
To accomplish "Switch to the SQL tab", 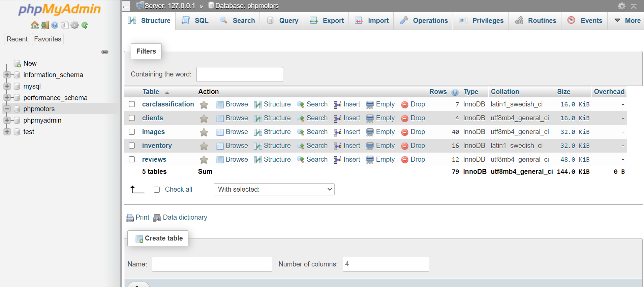I will 195,21.
